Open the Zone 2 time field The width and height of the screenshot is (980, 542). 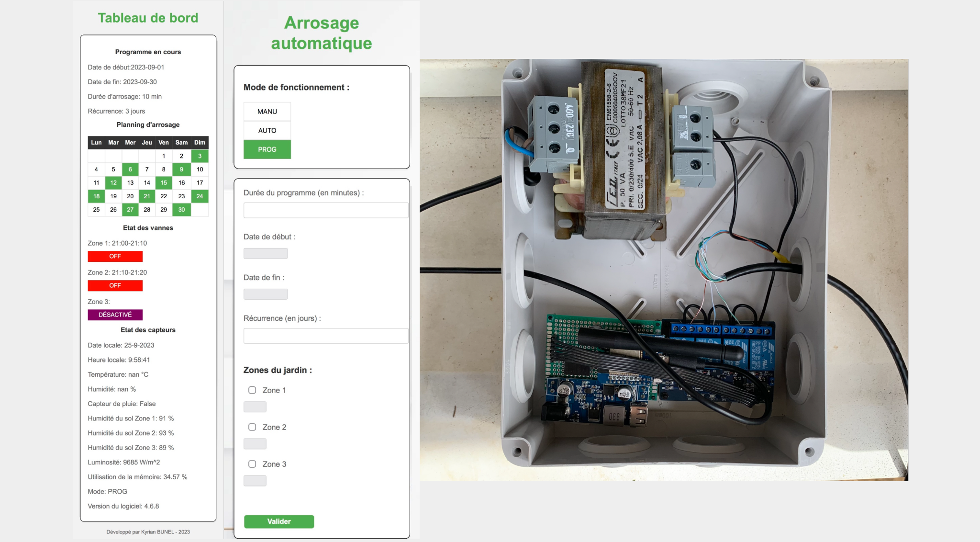[x=255, y=444]
